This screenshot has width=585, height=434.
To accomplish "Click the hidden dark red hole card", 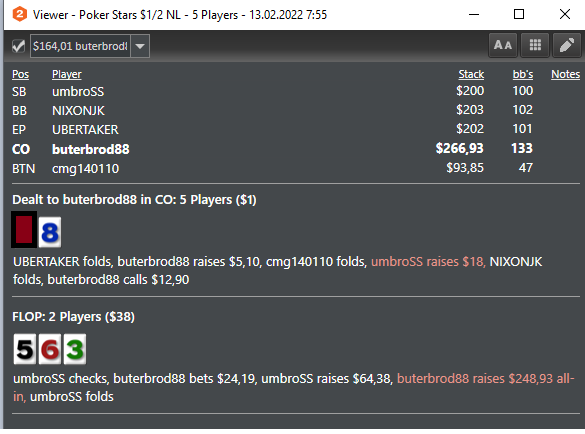I will (24, 230).
